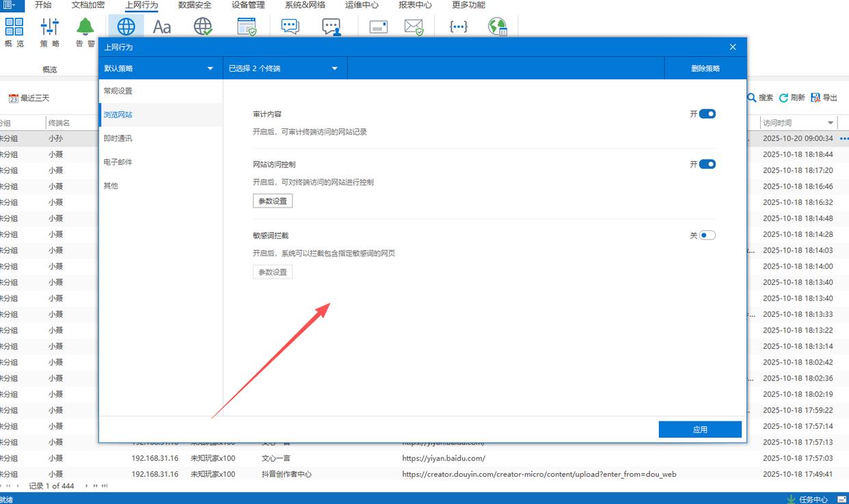Click the chat bubbles icon in ribbon
Viewport: 849px width, 504px height.
pyautogui.click(x=290, y=27)
